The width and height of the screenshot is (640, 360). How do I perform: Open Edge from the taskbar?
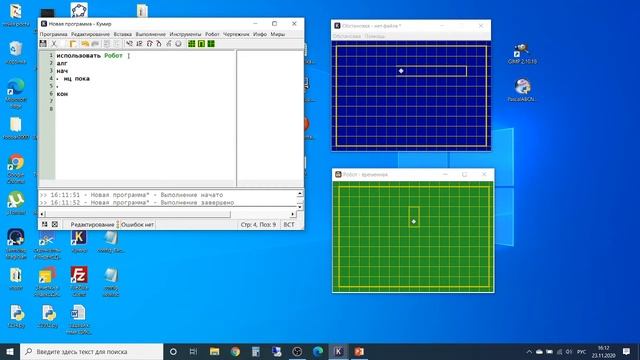318,351
